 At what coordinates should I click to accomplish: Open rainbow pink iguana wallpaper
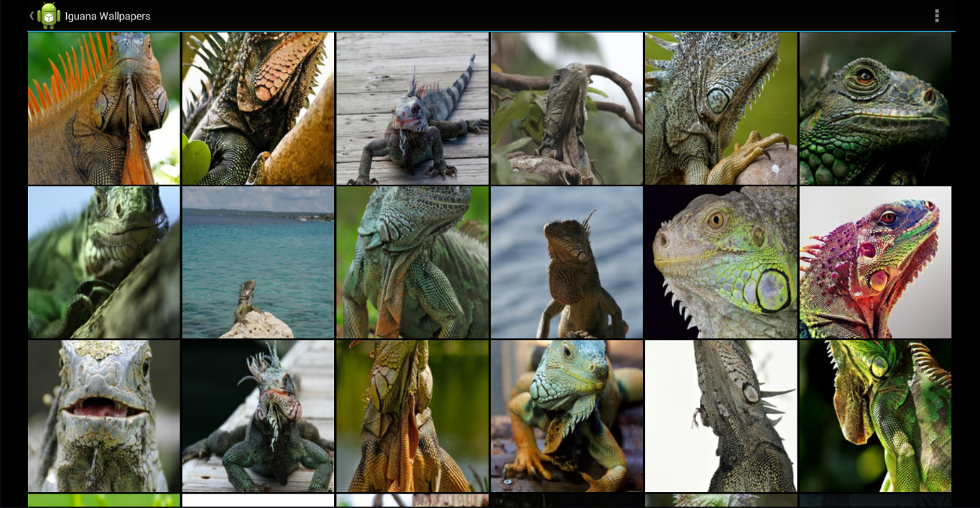click(x=876, y=262)
